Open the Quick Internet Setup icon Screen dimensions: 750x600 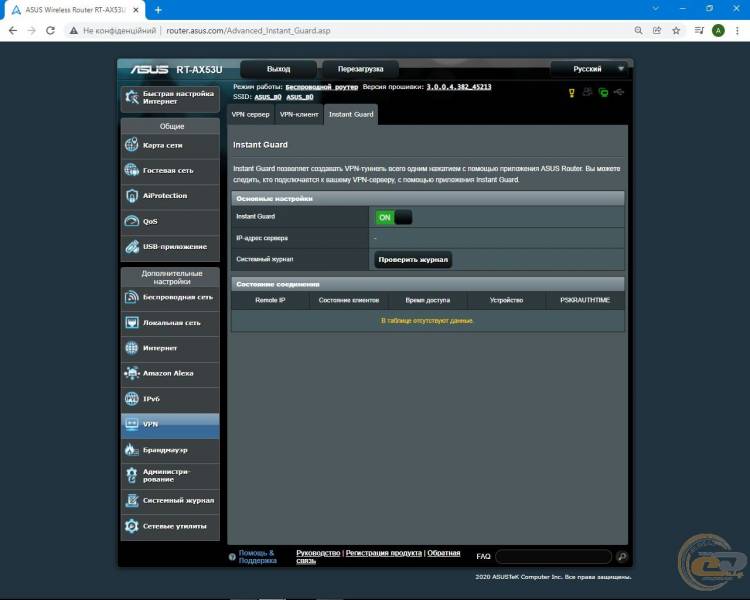(x=132, y=97)
